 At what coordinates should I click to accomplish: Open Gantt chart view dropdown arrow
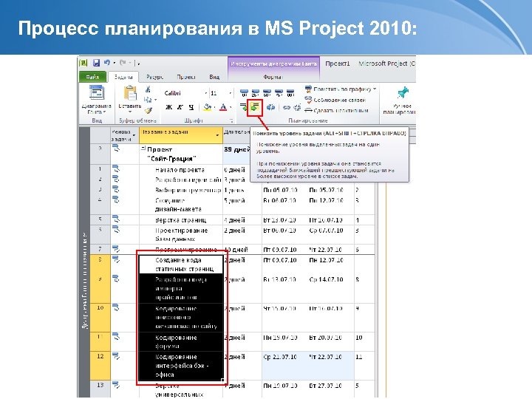104,112
